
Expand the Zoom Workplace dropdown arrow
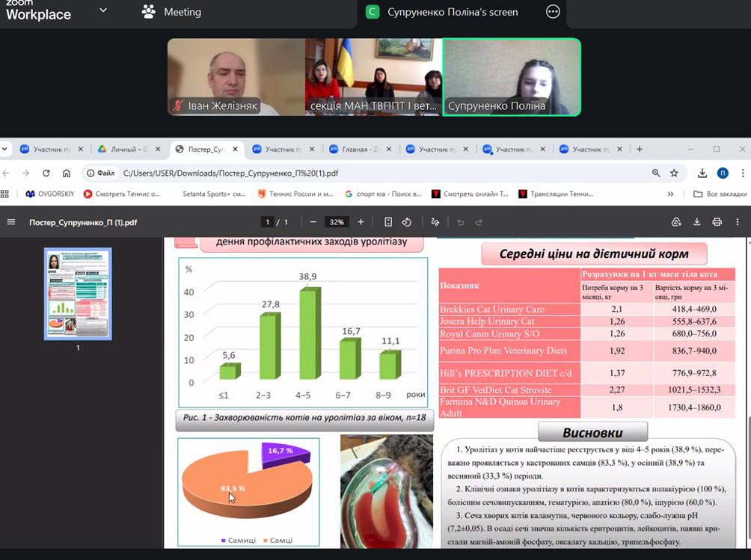click(x=103, y=10)
